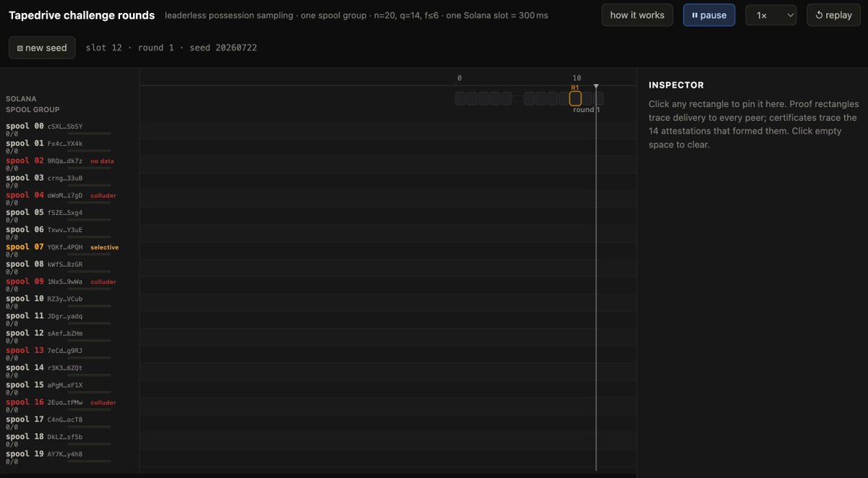Open the 'how it works' explanation
Image resolution: width=868 pixels, height=478 pixels.
[637, 15]
